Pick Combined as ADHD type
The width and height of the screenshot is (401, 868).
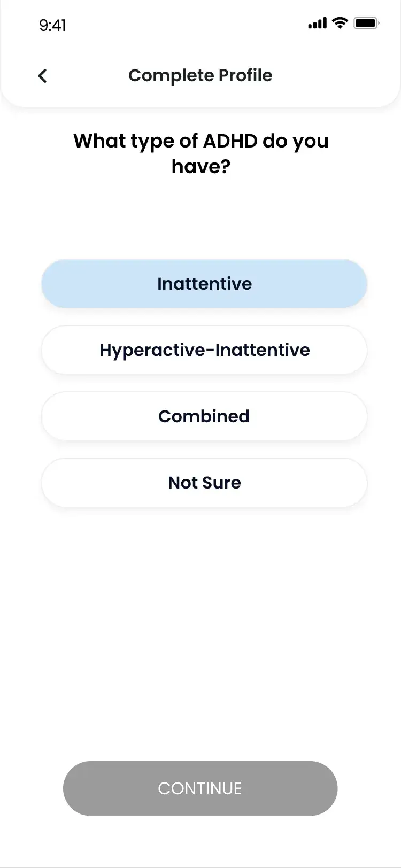pyautogui.click(x=204, y=416)
